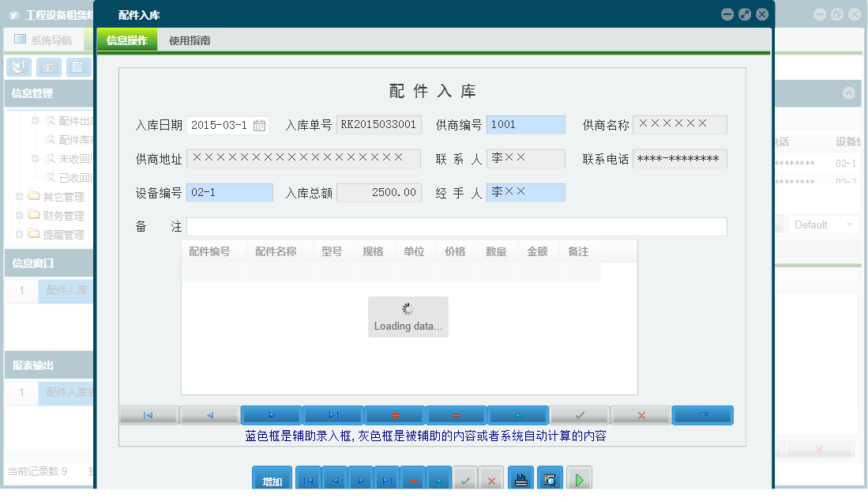Select 配件入库 in the 信息窗口 list
The width and height of the screenshot is (868, 502).
(66, 291)
